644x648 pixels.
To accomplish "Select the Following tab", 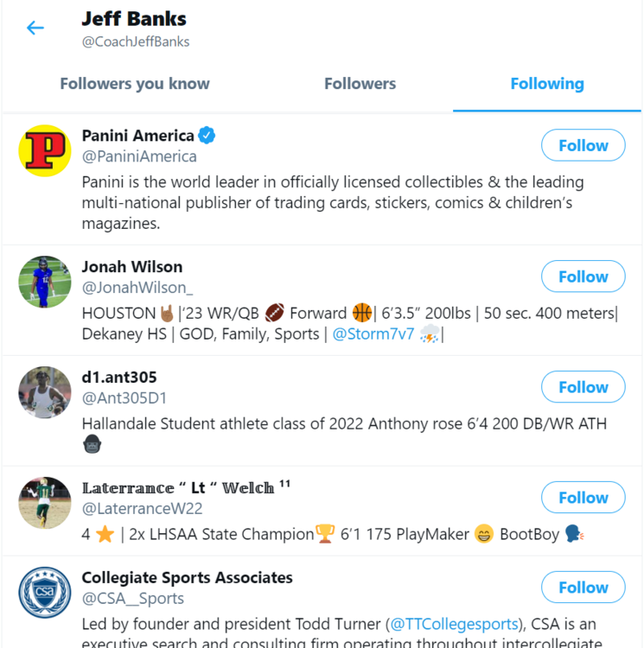I will (546, 84).
